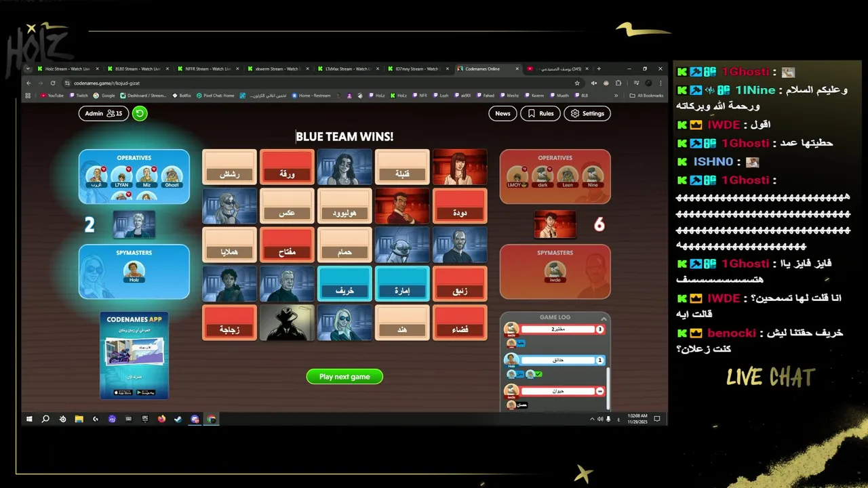
Task: Open the Twitch bookmark
Action: coord(79,96)
